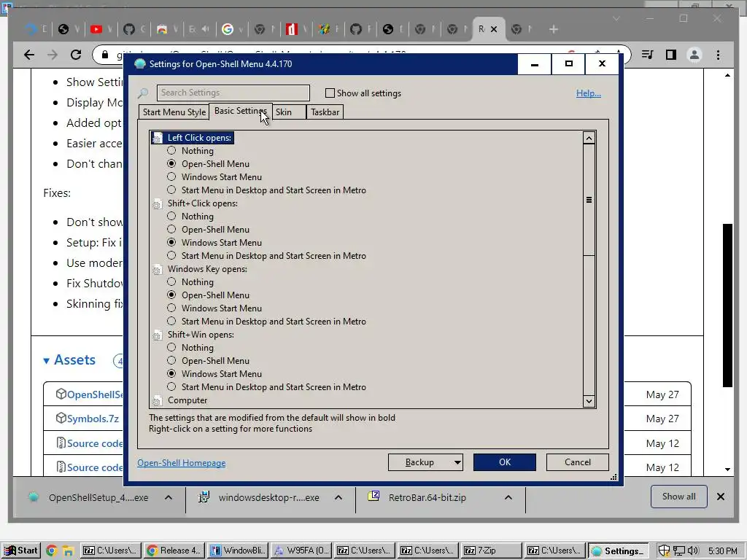Switch to the Taskbar tab
This screenshot has width=747, height=560.
coord(325,112)
